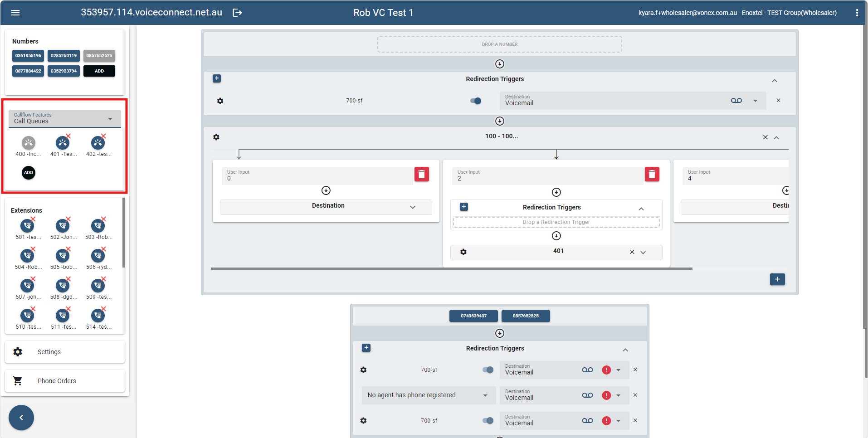The width and height of the screenshot is (868, 438).
Task: Click the horizontal scrollbar under the menu branches
Action: (x=451, y=268)
